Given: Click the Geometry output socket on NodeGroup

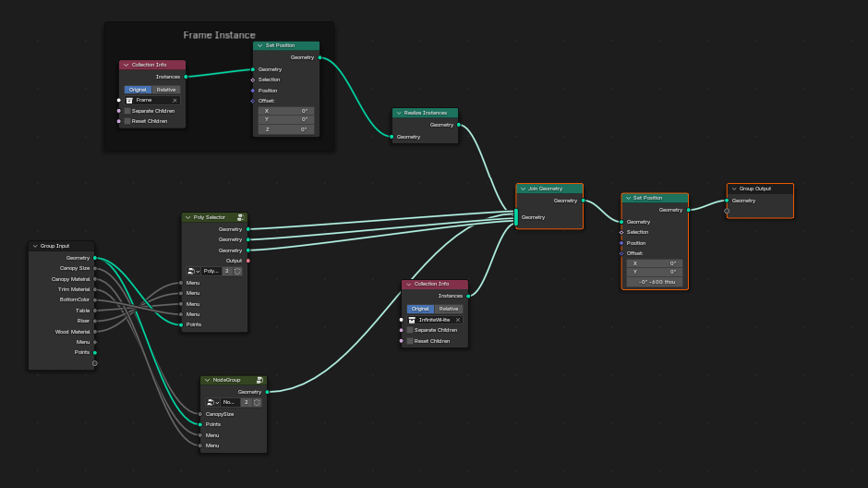Looking at the screenshot, I should tap(268, 392).
